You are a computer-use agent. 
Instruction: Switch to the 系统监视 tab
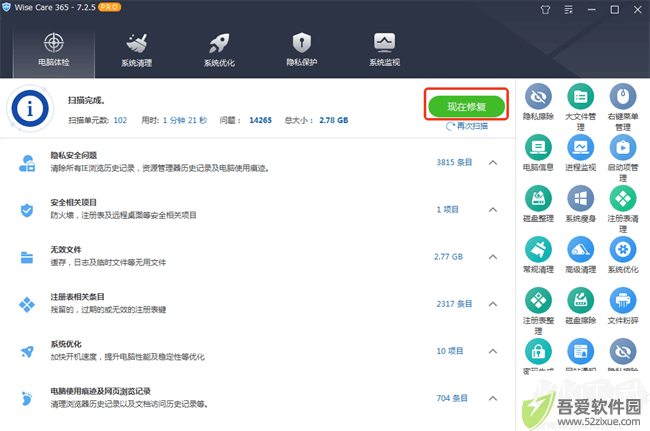coord(384,50)
